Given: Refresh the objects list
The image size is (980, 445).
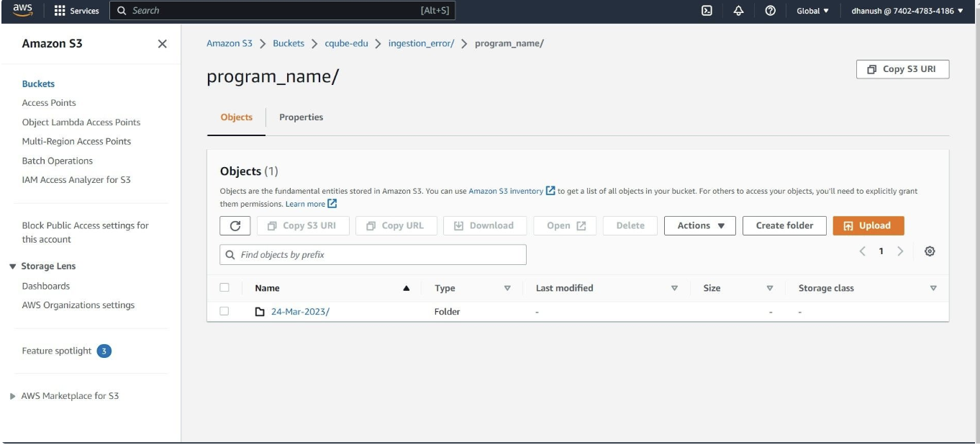Looking at the screenshot, I should (235, 225).
